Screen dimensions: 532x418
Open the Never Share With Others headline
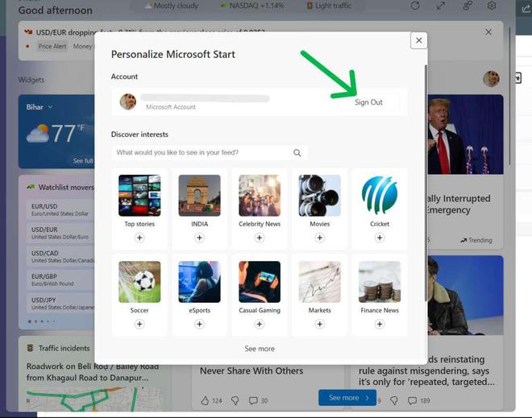[251, 370]
